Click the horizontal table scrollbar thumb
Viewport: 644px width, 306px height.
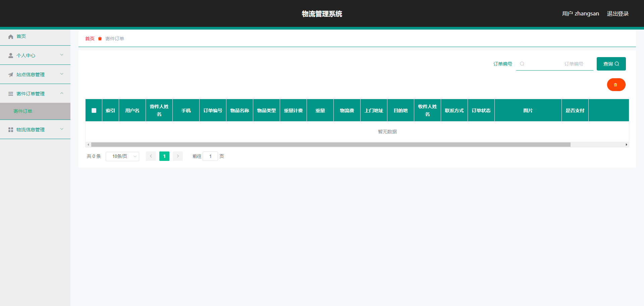click(331, 145)
